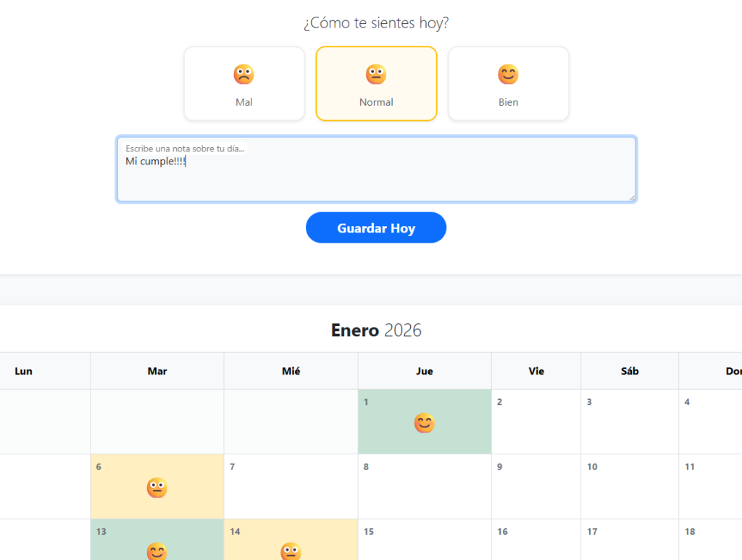
Task: Select the 'Mal' sad mood option
Action: (244, 84)
